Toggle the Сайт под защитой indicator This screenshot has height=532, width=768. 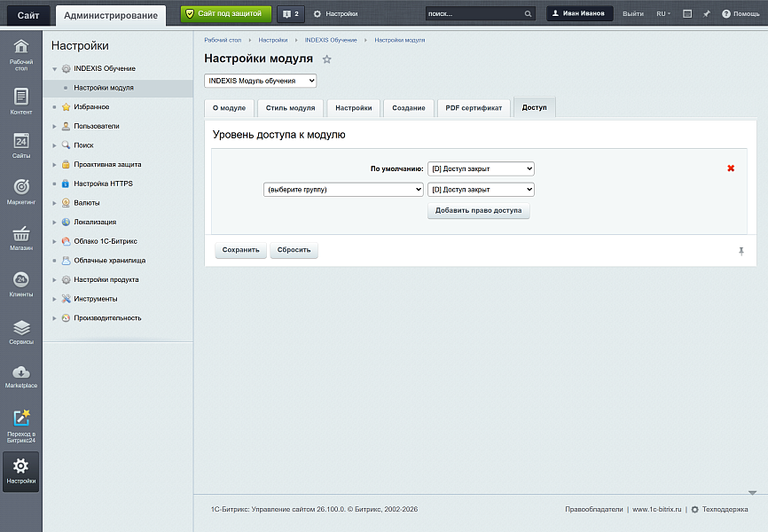tap(226, 13)
